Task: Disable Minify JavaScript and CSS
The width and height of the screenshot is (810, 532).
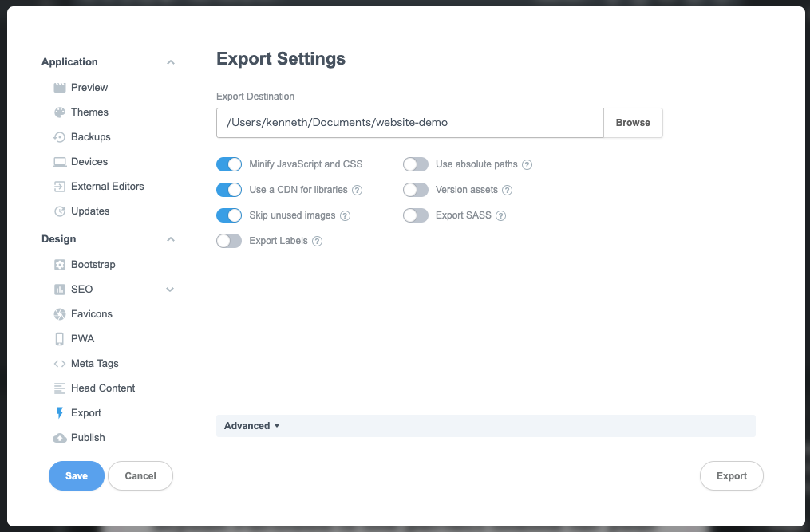Action: [229, 164]
